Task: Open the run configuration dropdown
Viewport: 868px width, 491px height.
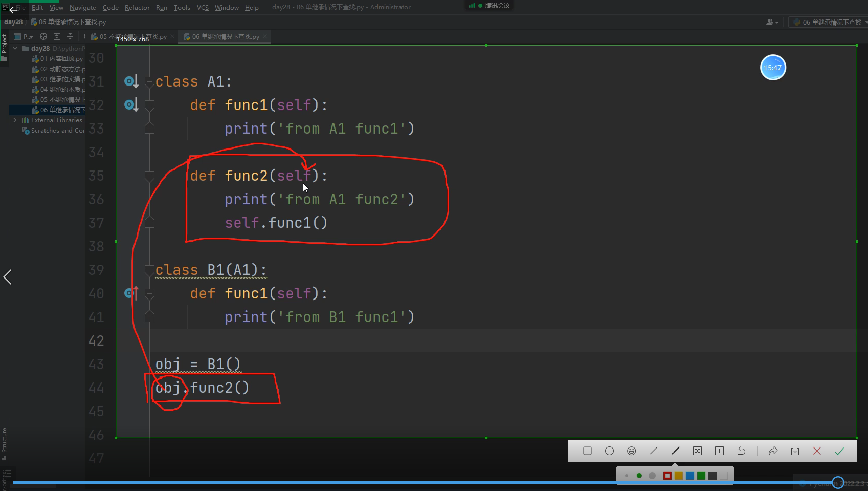Action: coord(828,22)
